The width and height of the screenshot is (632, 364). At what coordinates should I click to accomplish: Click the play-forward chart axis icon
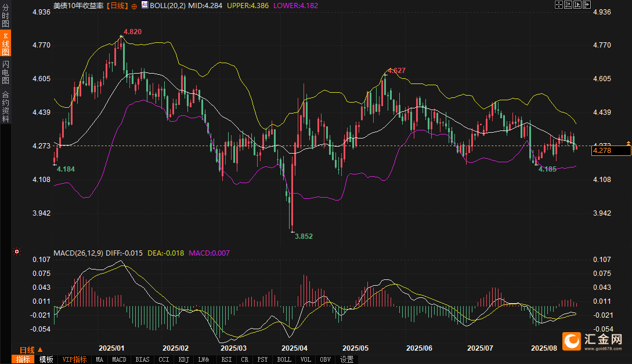pyautogui.click(x=577, y=5)
